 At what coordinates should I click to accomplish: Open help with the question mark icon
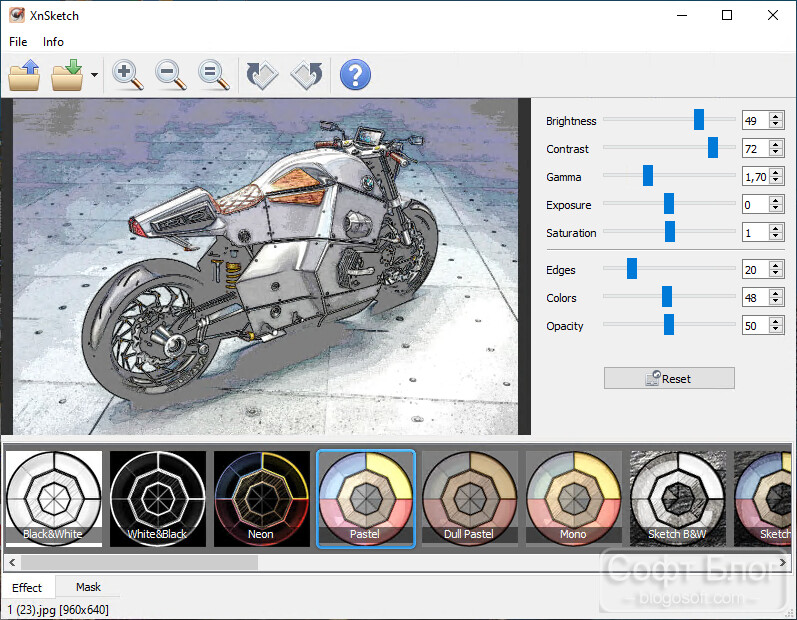[x=355, y=75]
